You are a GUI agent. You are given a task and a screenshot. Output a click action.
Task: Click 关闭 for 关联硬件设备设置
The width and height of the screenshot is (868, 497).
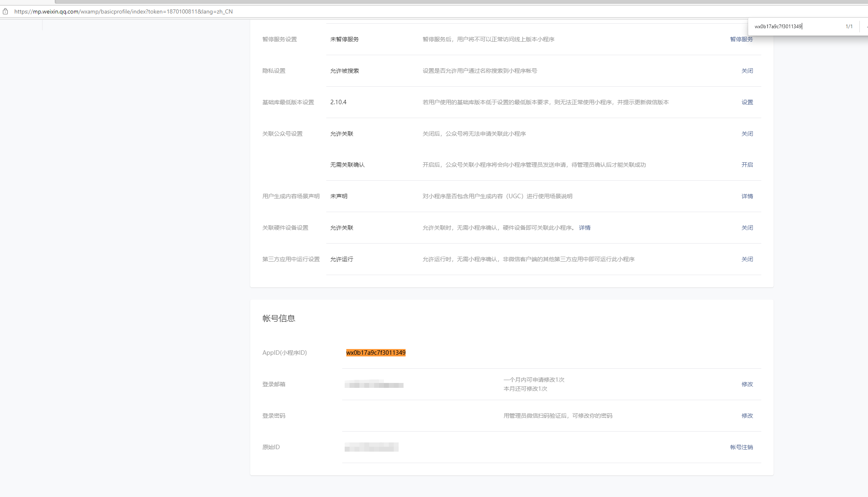[747, 228]
